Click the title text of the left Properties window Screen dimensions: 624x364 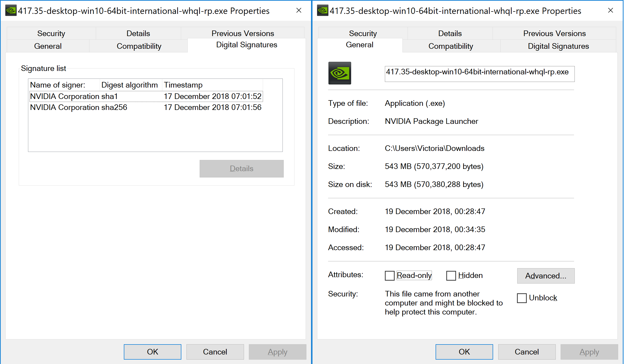[x=144, y=11]
